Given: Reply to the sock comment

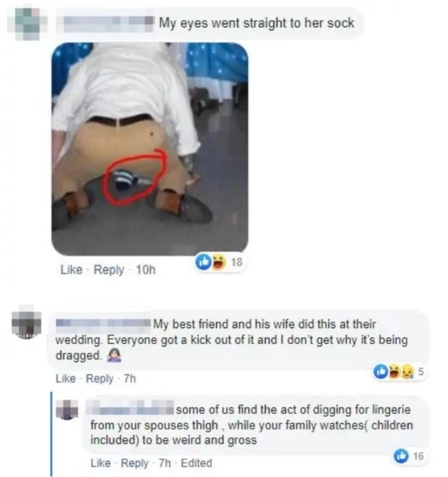Looking at the screenshot, I should pos(108,270).
